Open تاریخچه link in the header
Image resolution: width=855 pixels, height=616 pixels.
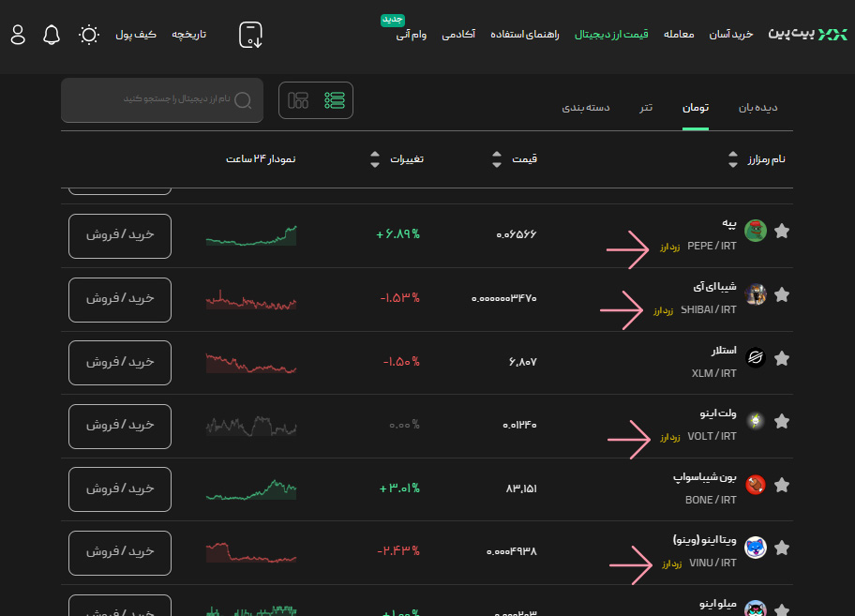tap(188, 35)
